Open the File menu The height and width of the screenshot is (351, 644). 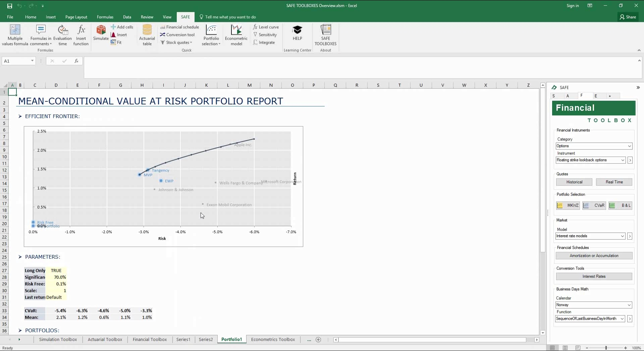[10, 17]
